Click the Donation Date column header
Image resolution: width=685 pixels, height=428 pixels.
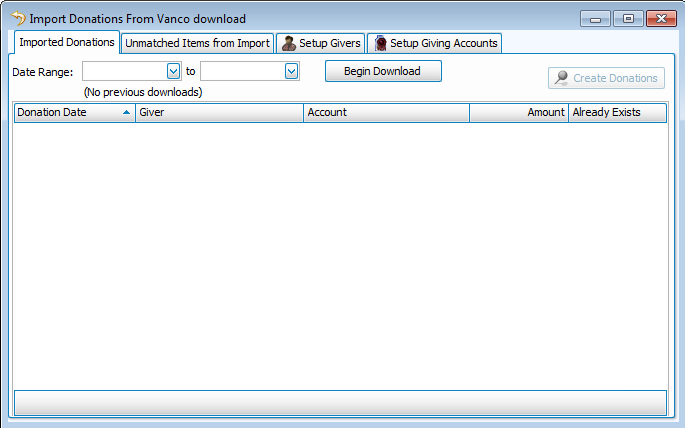(66, 113)
